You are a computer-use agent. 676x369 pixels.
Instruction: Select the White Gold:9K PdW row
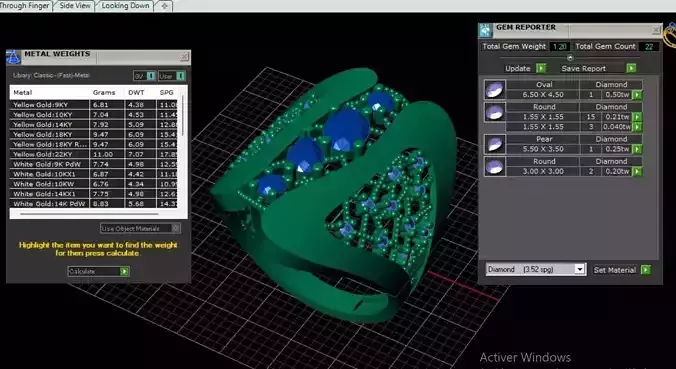tap(94, 164)
